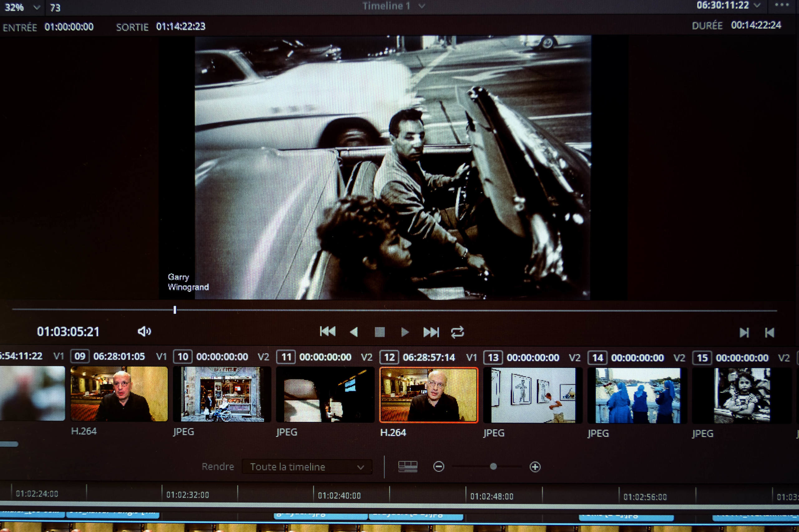Play the timeline forward
The height and width of the screenshot is (532, 799).
(405, 332)
